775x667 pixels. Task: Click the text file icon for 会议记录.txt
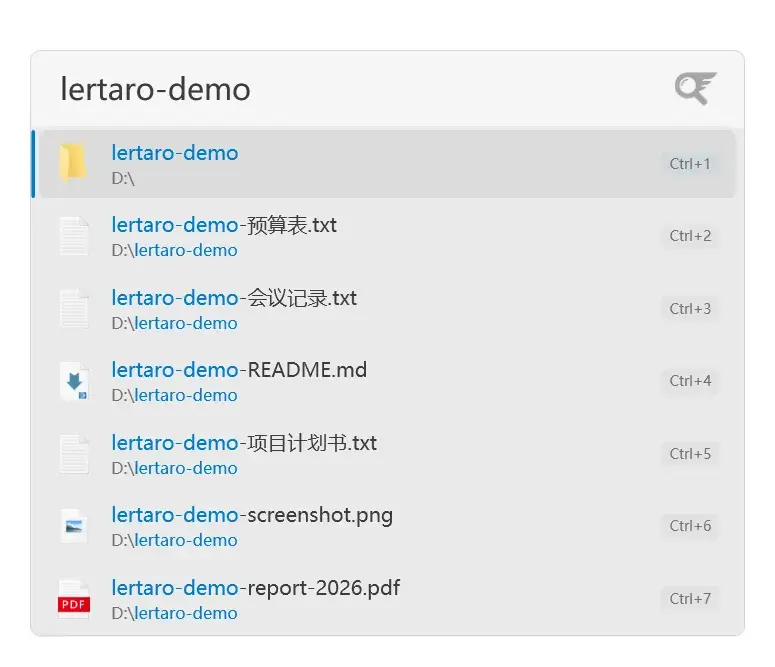pos(74,309)
